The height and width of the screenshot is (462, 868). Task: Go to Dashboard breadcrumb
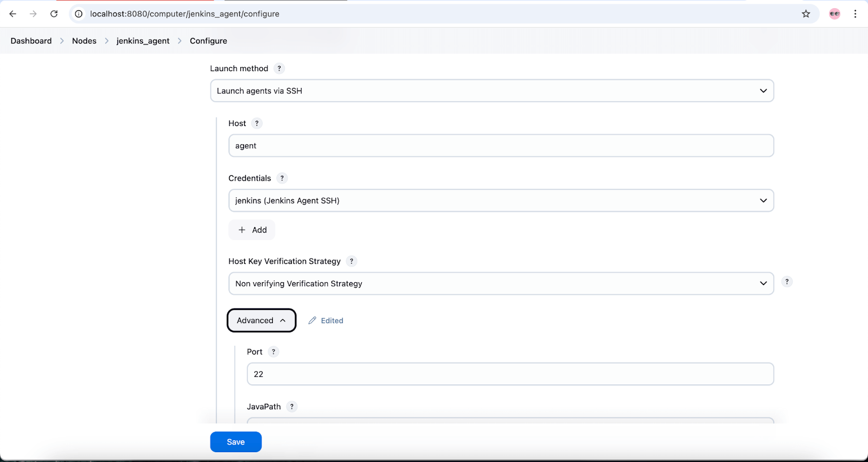31,41
